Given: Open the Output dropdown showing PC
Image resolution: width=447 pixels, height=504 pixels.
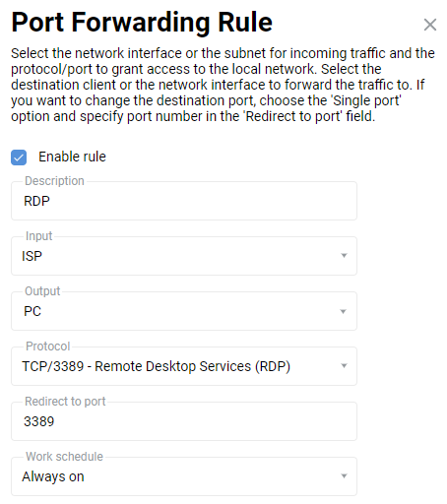Looking at the screenshot, I should (x=184, y=311).
